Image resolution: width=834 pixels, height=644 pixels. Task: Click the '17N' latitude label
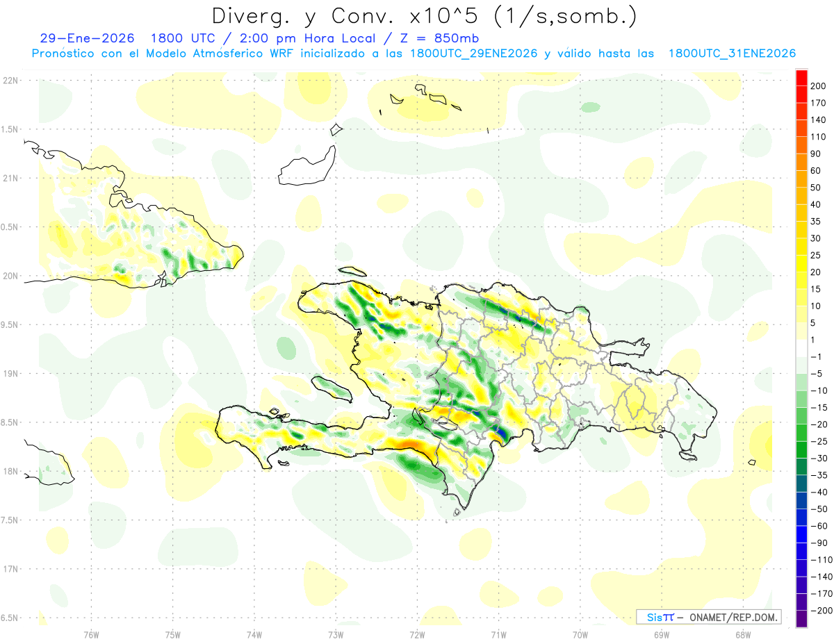[x=10, y=569]
